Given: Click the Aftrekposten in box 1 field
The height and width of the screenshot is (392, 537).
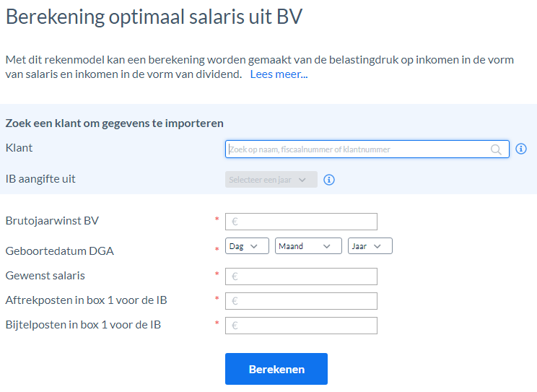Looking at the screenshot, I should point(301,301).
